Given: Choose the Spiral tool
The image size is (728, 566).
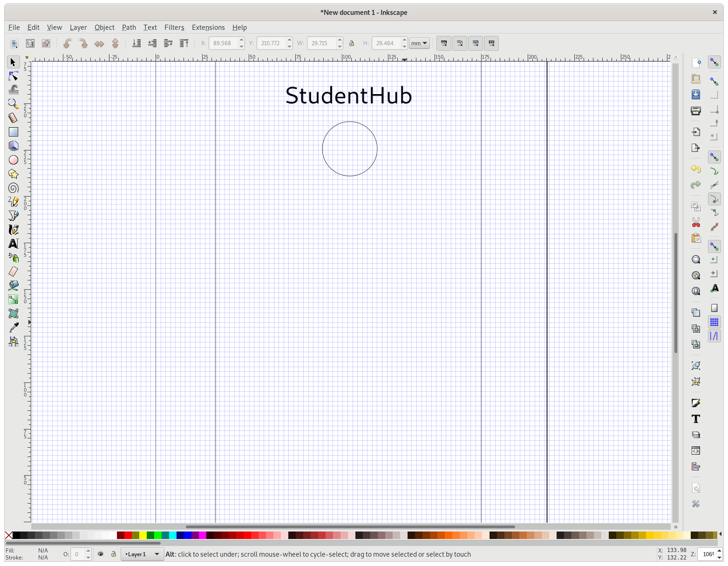Looking at the screenshot, I should [x=13, y=188].
